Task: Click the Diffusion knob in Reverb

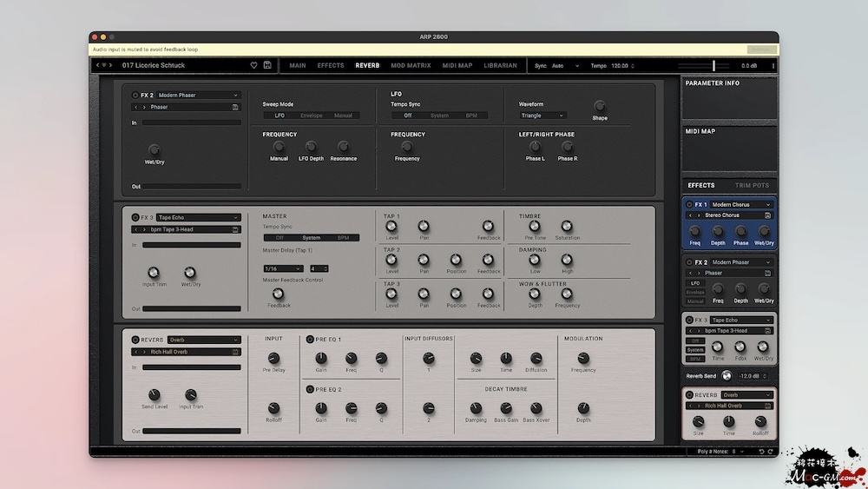Action: point(536,359)
